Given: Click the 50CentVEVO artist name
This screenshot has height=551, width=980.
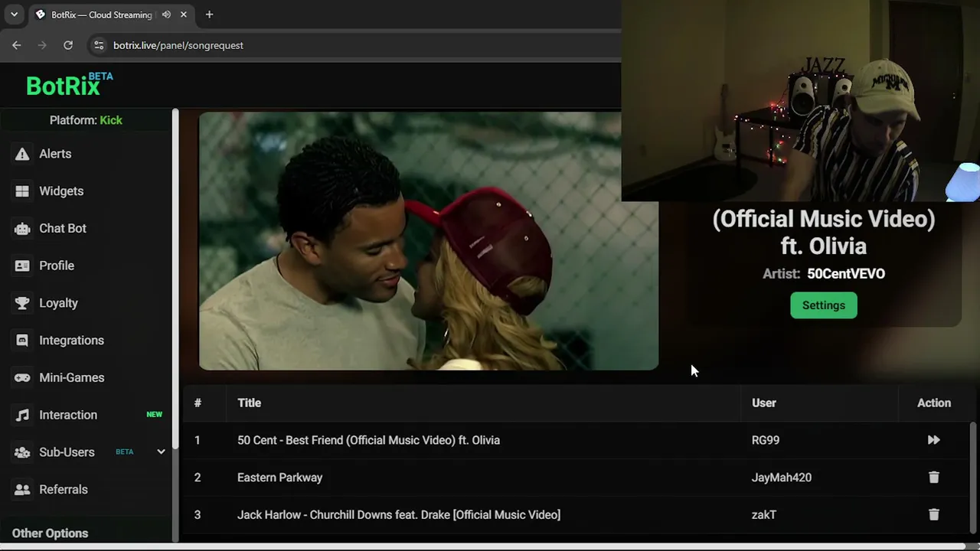Looking at the screenshot, I should coord(846,274).
